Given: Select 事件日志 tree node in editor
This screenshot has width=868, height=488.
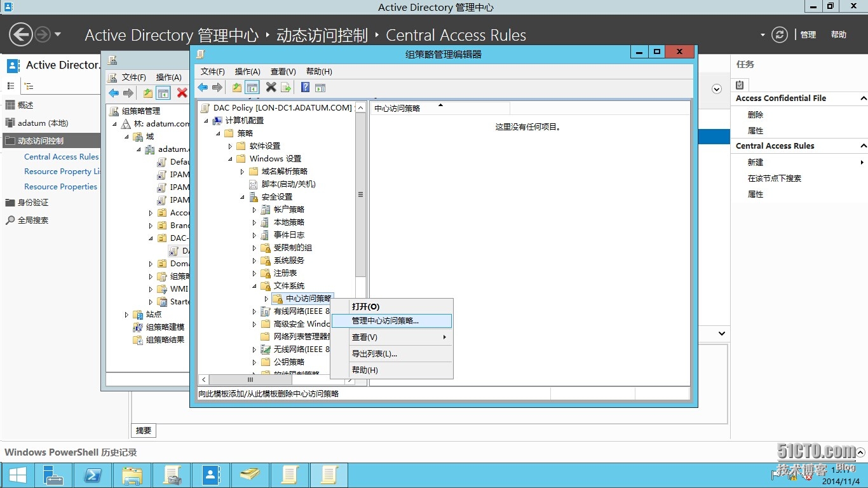Looking at the screenshot, I should [289, 235].
